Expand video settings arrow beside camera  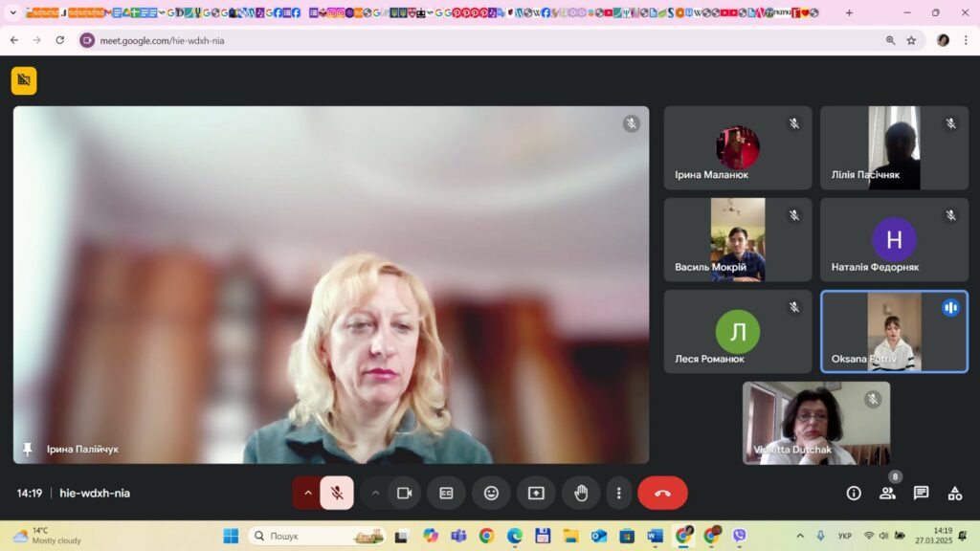pyautogui.click(x=375, y=493)
